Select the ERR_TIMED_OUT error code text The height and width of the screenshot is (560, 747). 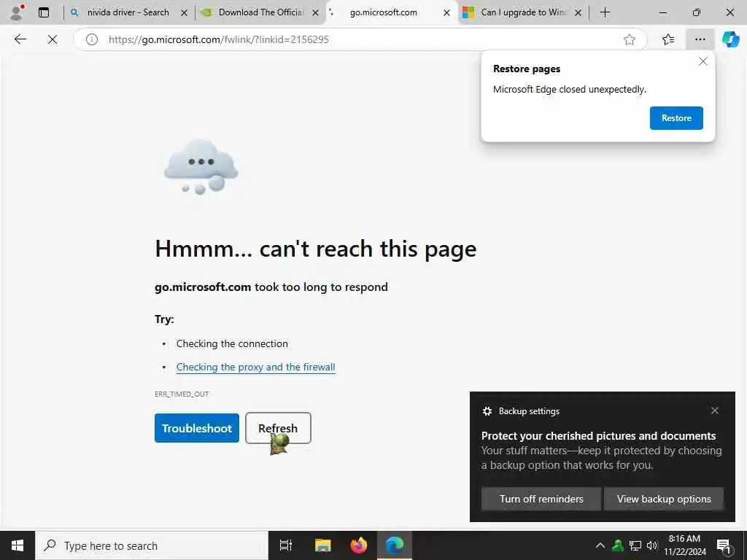pos(182,394)
